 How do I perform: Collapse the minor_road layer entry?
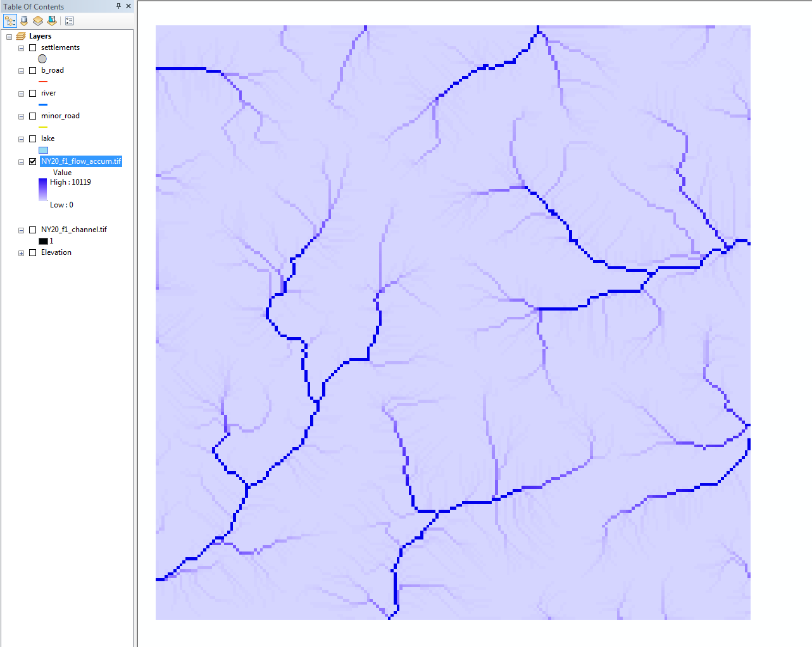tap(21, 116)
